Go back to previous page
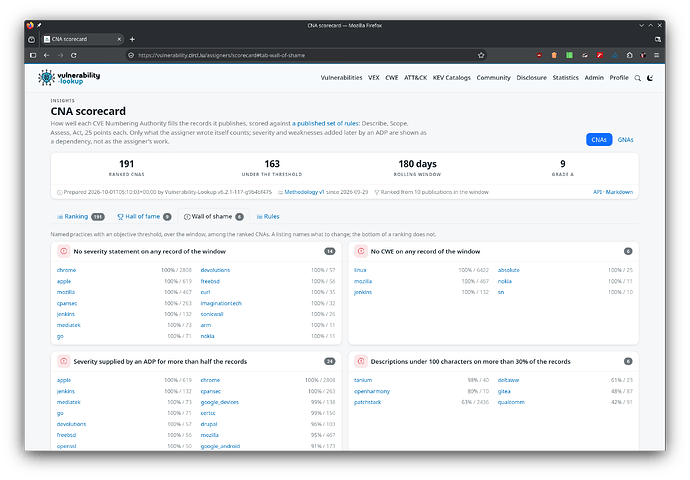690x480 pixels. (46, 55)
